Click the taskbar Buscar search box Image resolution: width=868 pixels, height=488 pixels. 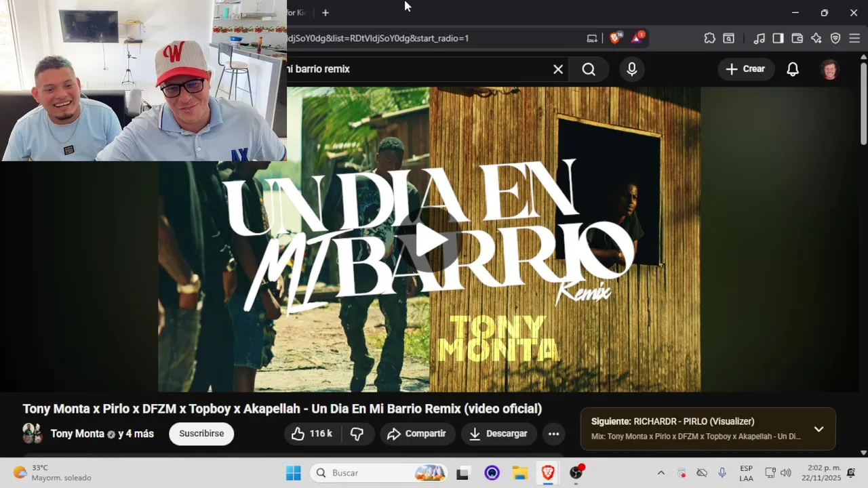point(380,473)
